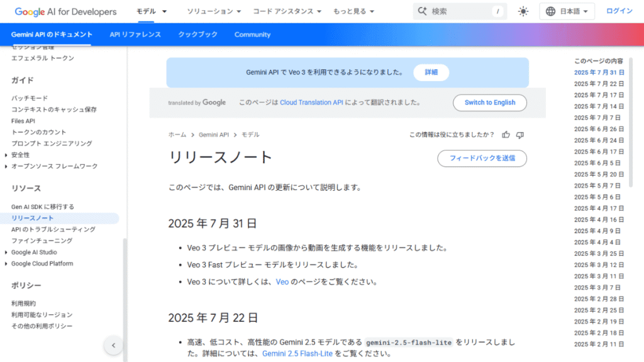Open コンテキストのキャッシュ保存 in sidebar
The height and width of the screenshot is (362, 644).
[54, 110]
